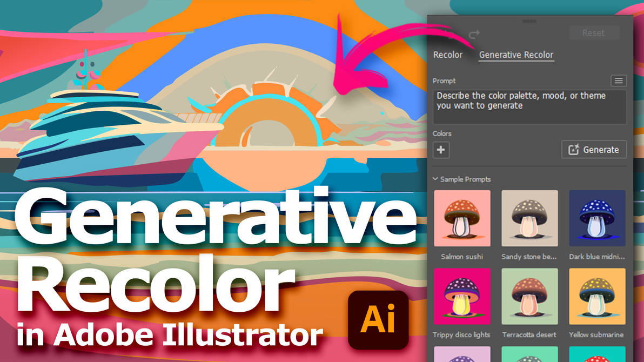
Task: Click the 'Salmon sushi' label
Action: coord(461,257)
